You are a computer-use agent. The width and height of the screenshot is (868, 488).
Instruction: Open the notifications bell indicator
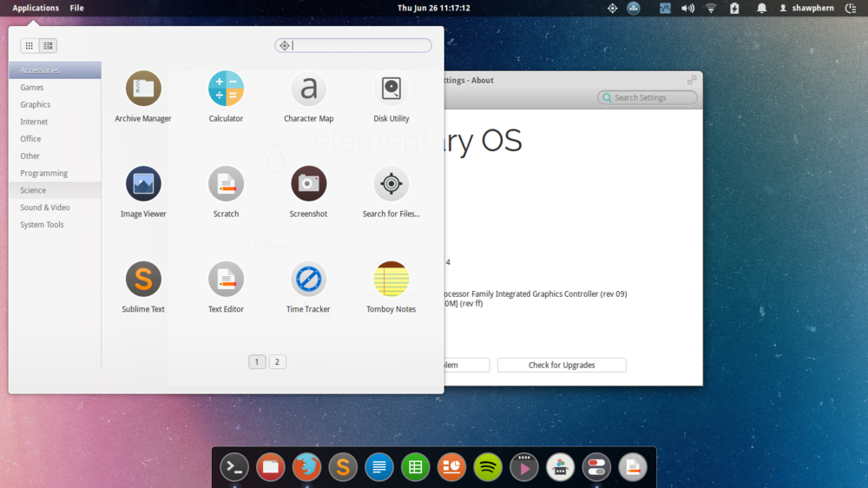(762, 8)
